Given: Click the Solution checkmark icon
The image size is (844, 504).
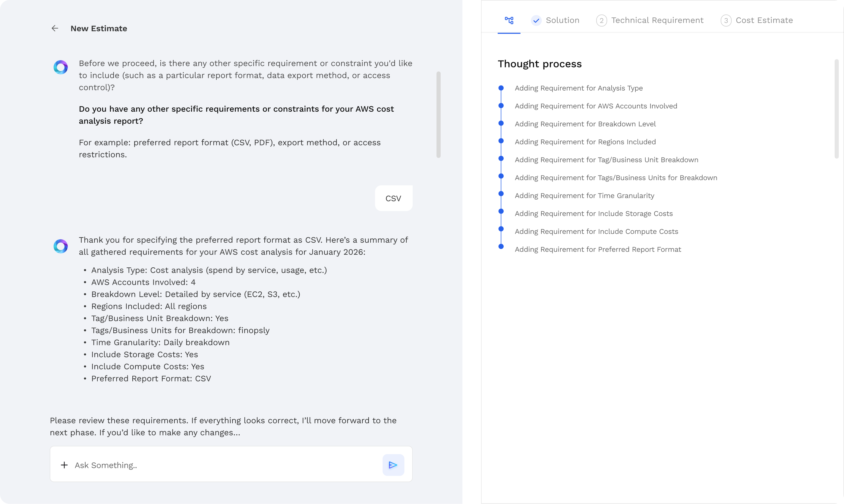Looking at the screenshot, I should (x=536, y=20).
